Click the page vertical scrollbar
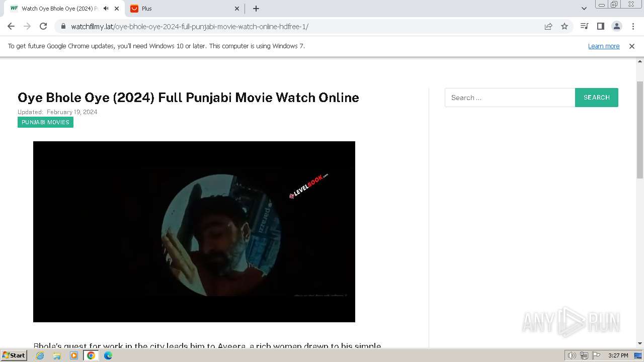644x362 pixels. (640, 130)
